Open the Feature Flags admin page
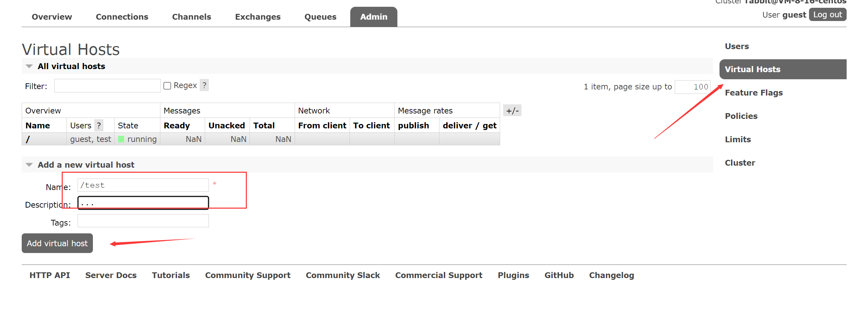This screenshot has width=868, height=316. pos(753,93)
